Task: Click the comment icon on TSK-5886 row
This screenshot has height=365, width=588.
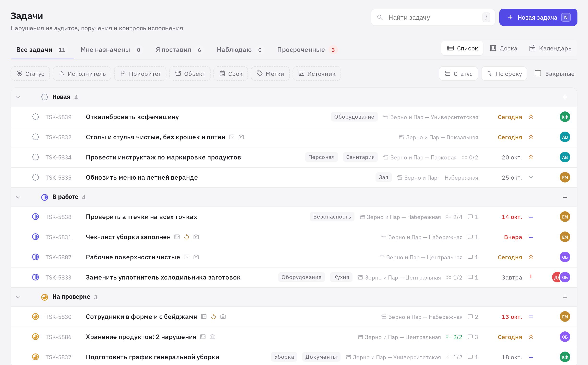Action: pos(470,337)
